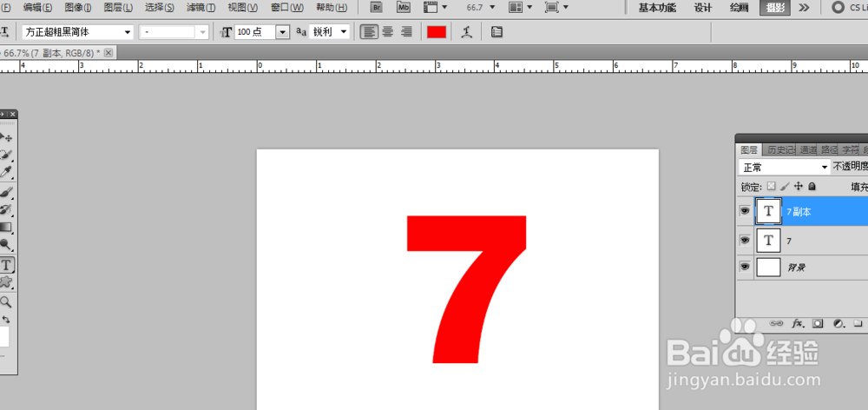The width and height of the screenshot is (868, 410).
Task: Launch Adobe Bridge with Br icon
Action: [x=377, y=7]
